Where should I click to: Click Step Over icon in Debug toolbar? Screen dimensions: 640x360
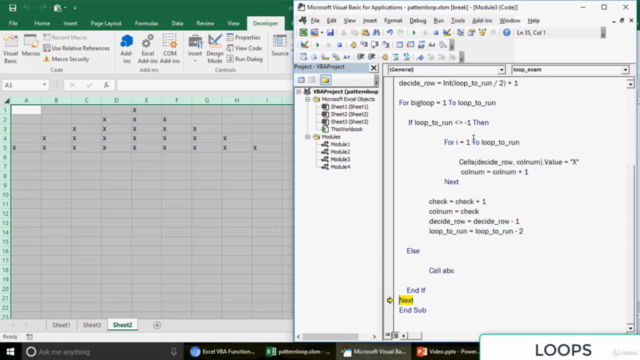click(374, 45)
